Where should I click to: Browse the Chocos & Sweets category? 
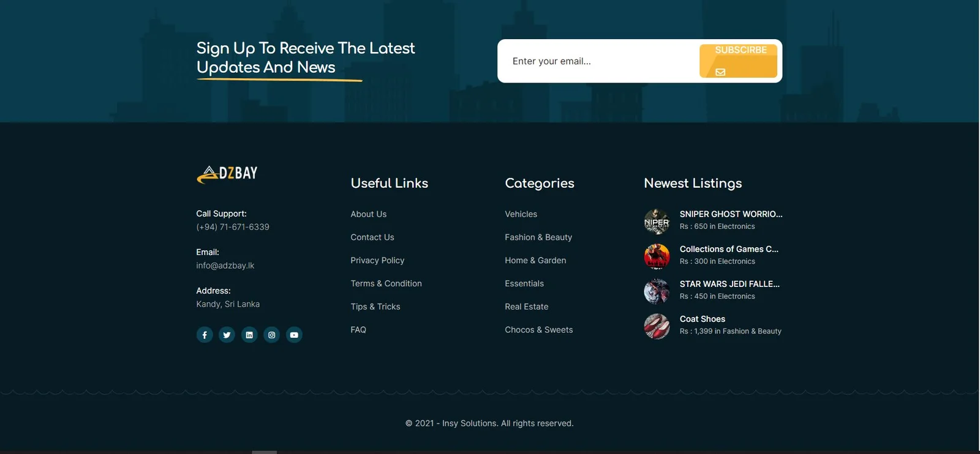(x=538, y=330)
